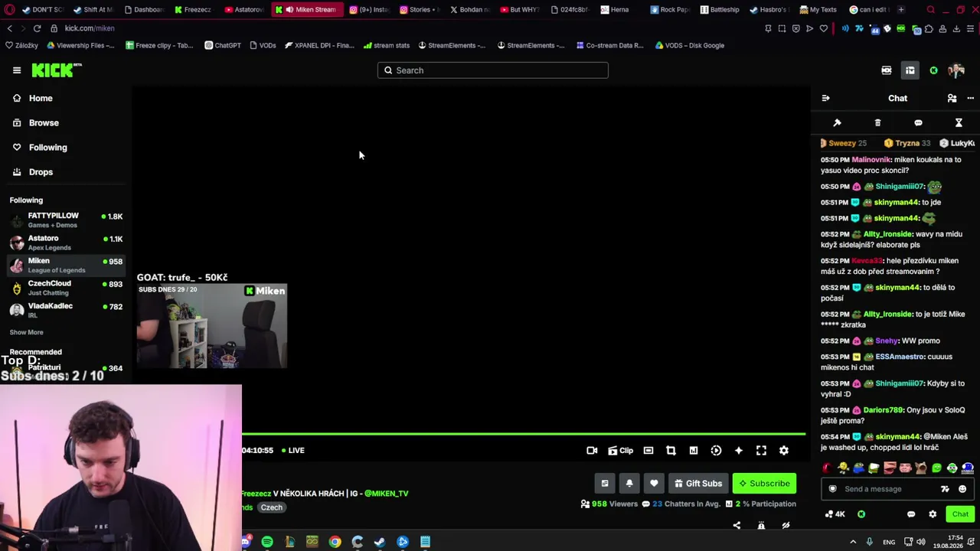
Task: Click the speech bubble icon in chat toolbar
Action: coord(918,122)
